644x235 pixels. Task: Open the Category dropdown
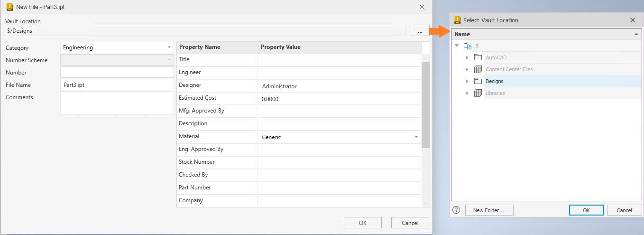(x=169, y=47)
